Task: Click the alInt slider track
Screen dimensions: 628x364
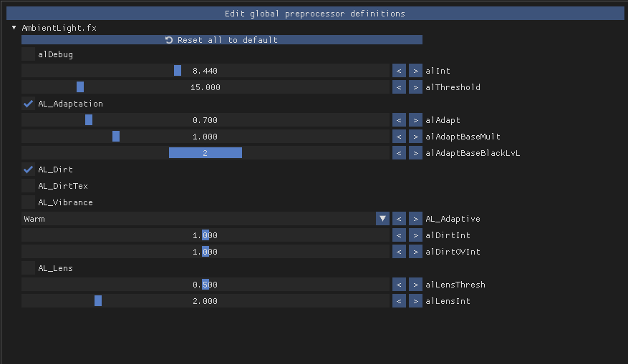Action: [x=205, y=71]
